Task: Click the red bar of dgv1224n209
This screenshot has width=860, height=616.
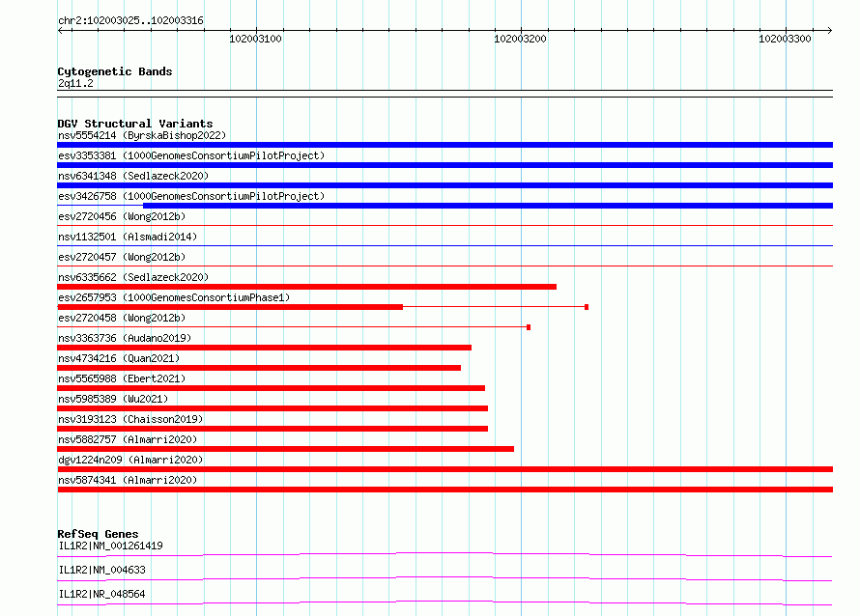Action: click(x=444, y=469)
